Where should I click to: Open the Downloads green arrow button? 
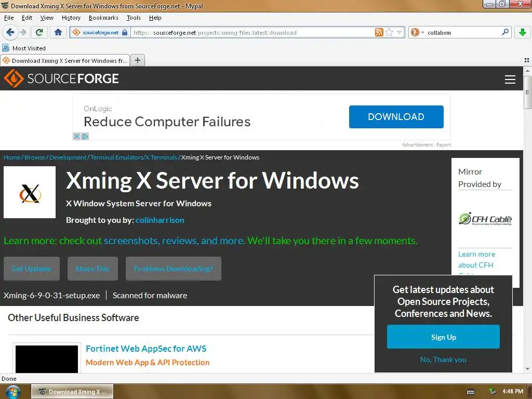point(523,32)
